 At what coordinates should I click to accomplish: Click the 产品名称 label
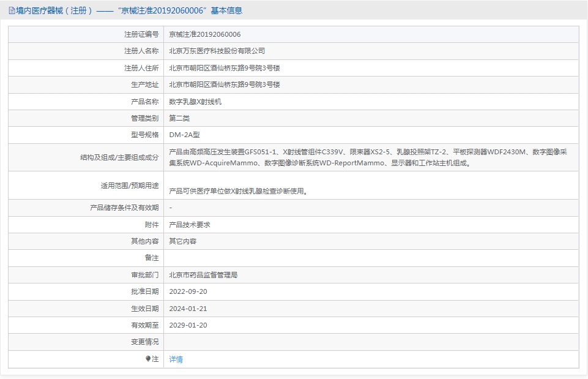coord(145,102)
